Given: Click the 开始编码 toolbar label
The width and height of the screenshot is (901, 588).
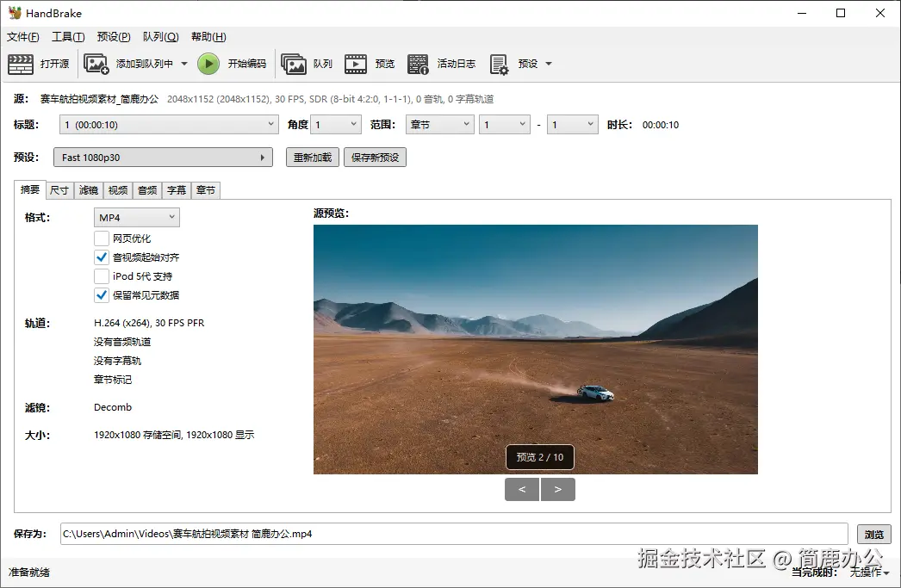Looking at the screenshot, I should point(247,64).
